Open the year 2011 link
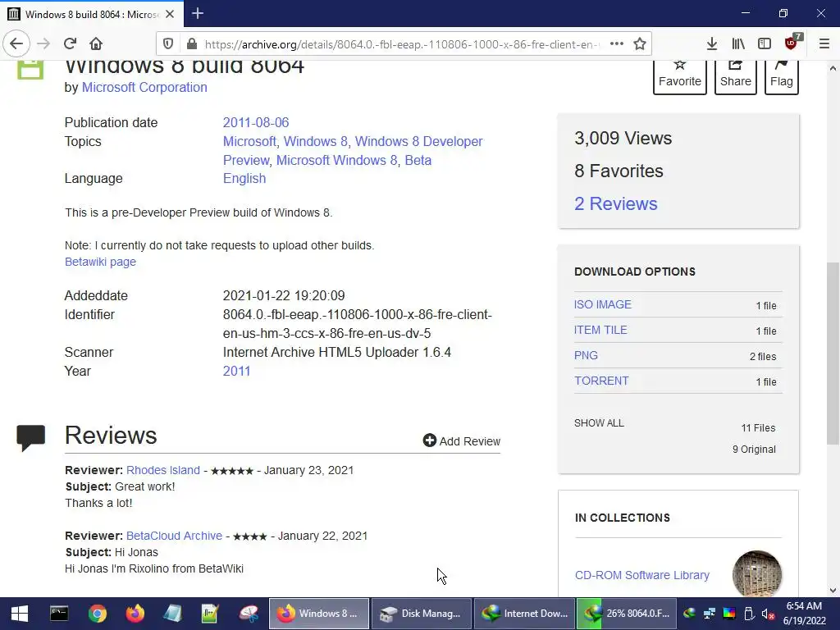840x630 pixels. 236,372
